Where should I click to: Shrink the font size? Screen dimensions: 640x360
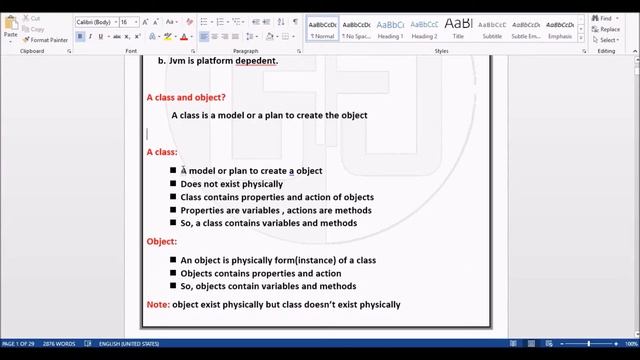[x=156, y=22]
